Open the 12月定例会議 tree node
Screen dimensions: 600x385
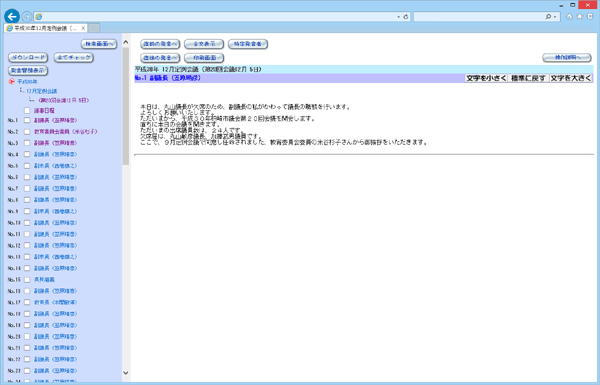tap(42, 91)
